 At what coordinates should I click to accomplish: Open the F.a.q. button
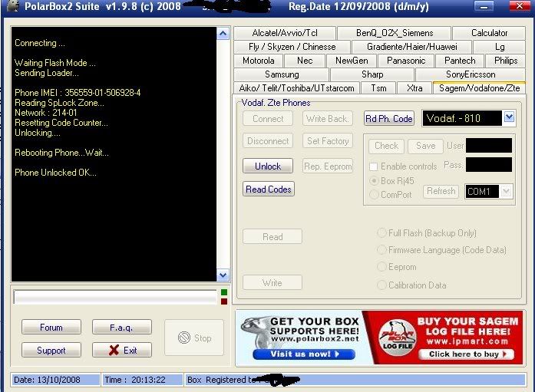pyautogui.click(x=121, y=328)
